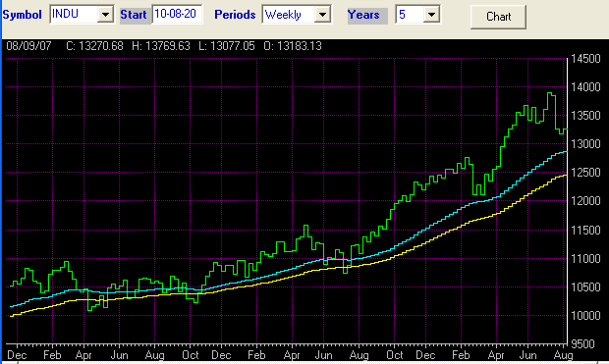Click the 13500 price axis label
Image resolution: width=609 pixels, height=364 pixels.
tap(585, 116)
